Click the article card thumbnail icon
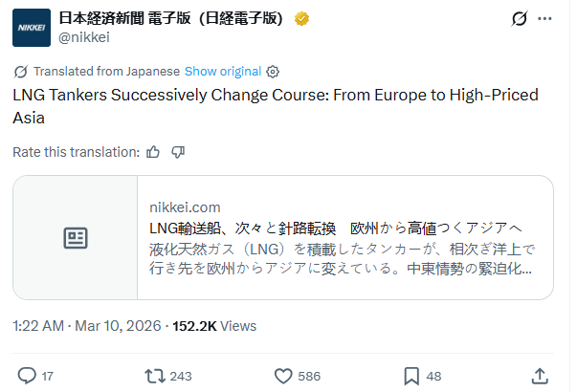 click(76, 237)
